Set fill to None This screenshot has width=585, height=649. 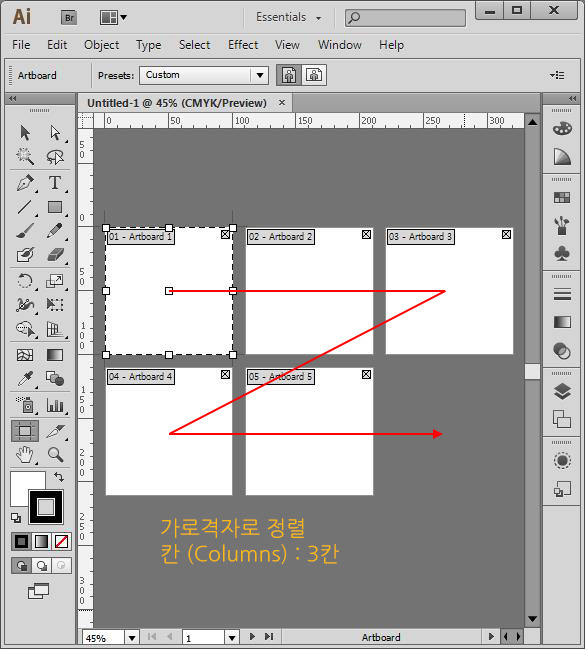61,541
